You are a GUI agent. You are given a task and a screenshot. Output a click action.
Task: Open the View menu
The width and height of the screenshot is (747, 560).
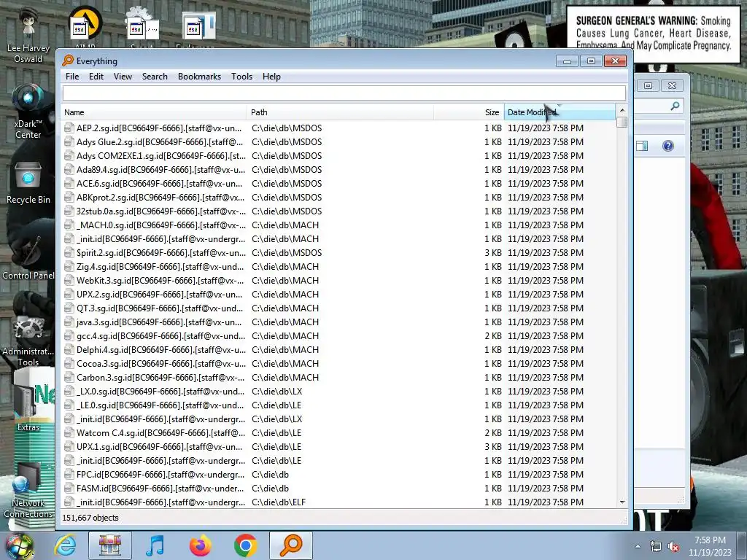point(123,76)
